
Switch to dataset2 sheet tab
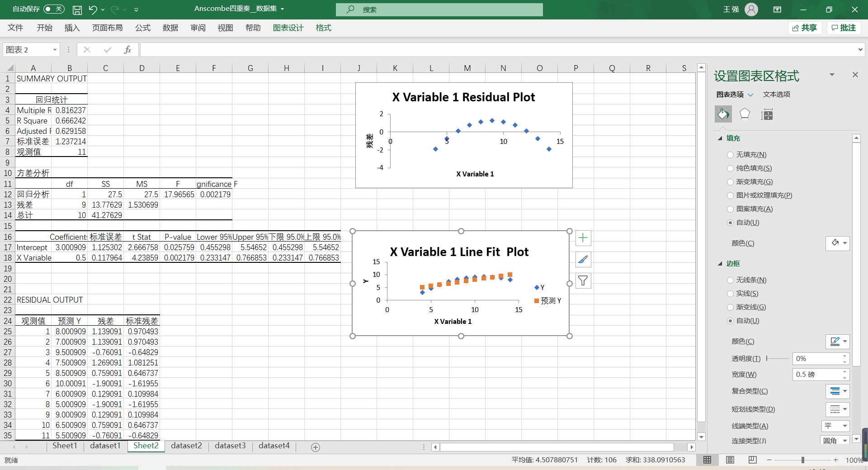click(x=186, y=446)
